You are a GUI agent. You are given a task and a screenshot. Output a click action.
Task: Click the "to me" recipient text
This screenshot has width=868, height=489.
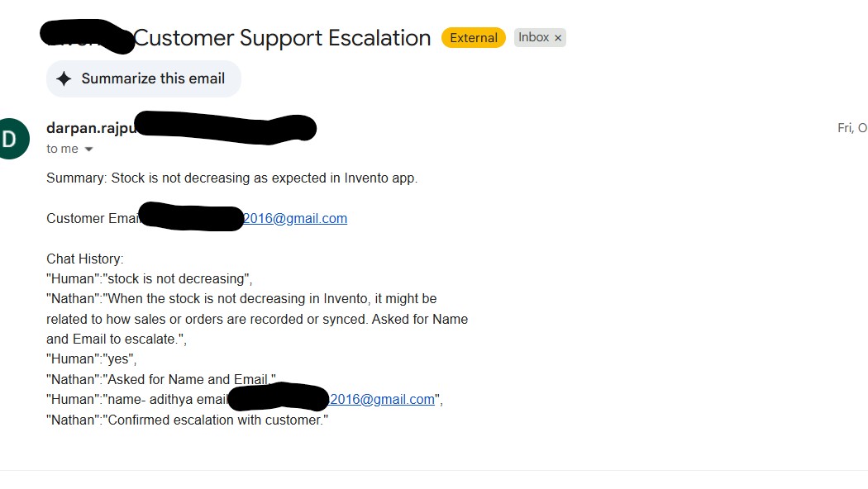click(62, 149)
